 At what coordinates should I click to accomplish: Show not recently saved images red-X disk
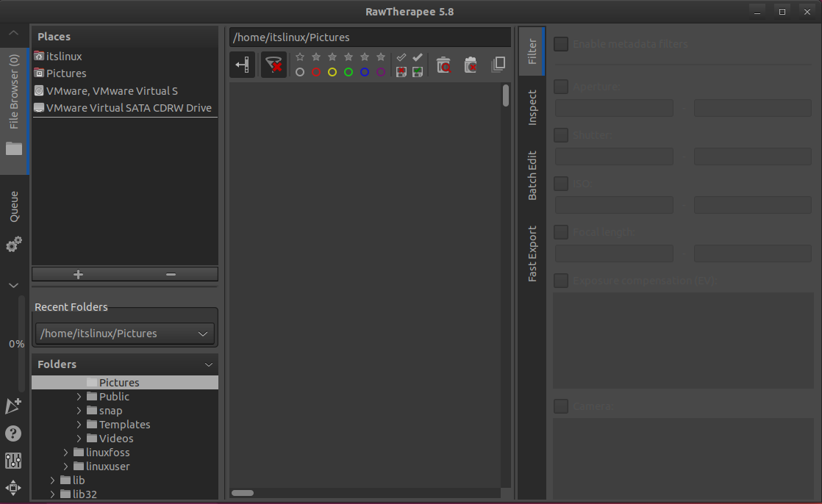click(x=401, y=72)
